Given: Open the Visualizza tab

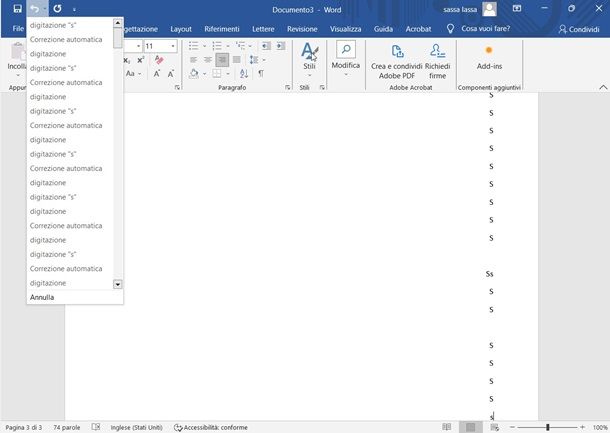Looking at the screenshot, I should pyautogui.click(x=345, y=29).
